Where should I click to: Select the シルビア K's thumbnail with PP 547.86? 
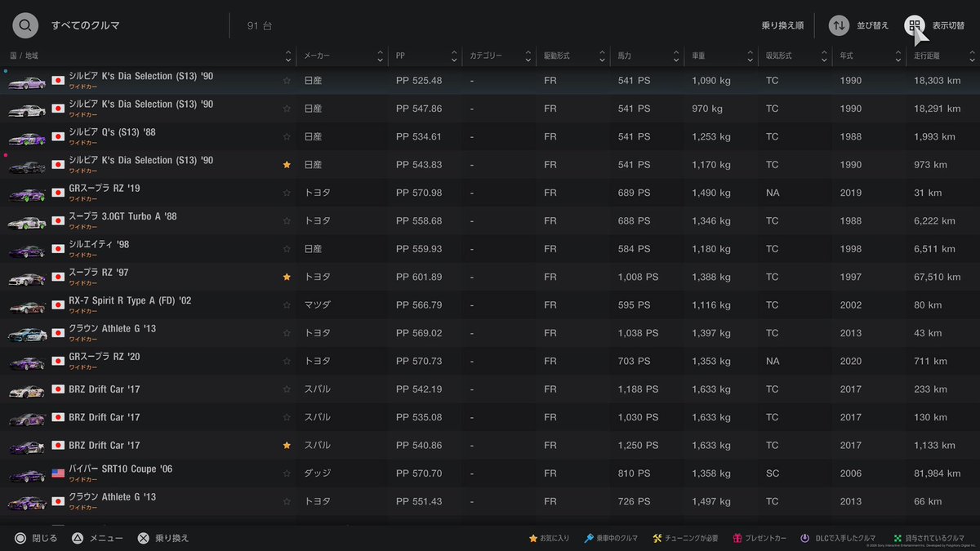pyautogui.click(x=27, y=109)
